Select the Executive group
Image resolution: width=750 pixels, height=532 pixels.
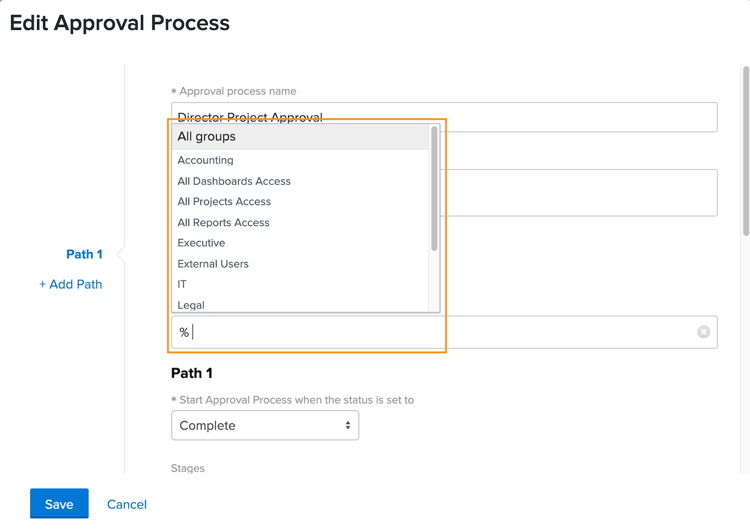coord(201,243)
